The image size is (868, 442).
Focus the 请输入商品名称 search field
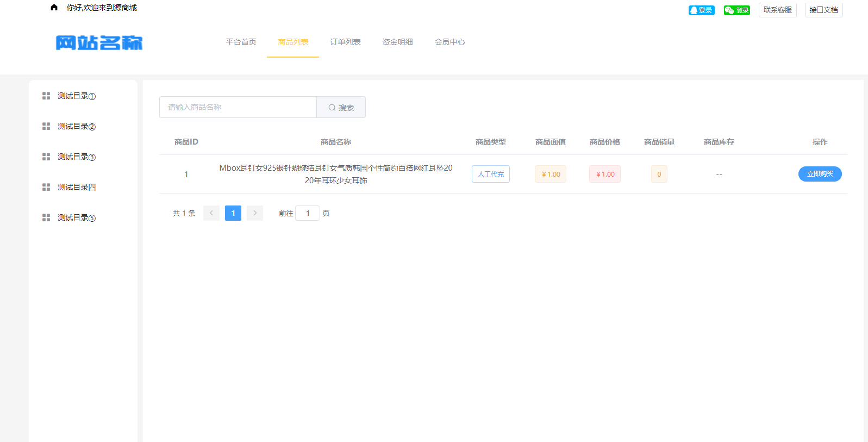(238, 107)
